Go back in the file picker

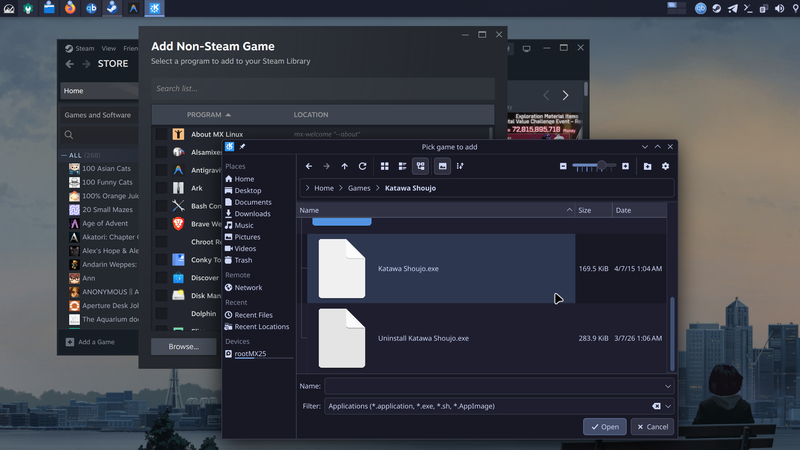click(x=309, y=166)
